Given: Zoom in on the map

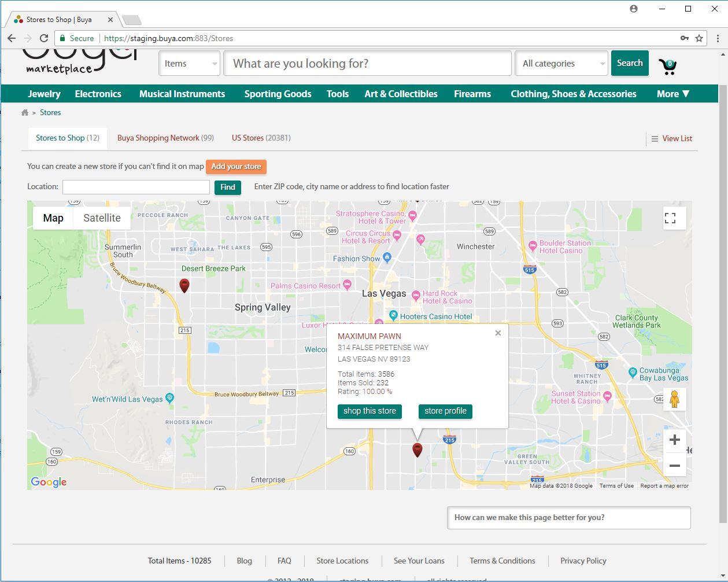Looking at the screenshot, I should coord(674,440).
